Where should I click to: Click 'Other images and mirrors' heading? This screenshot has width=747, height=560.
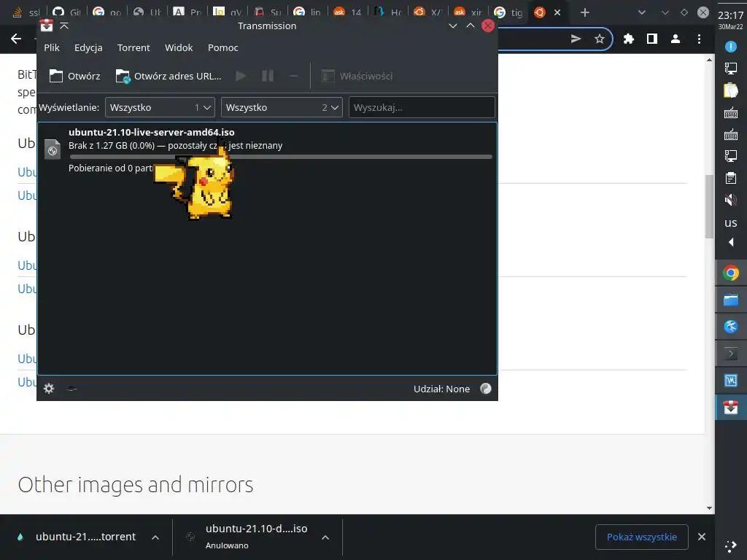click(135, 485)
